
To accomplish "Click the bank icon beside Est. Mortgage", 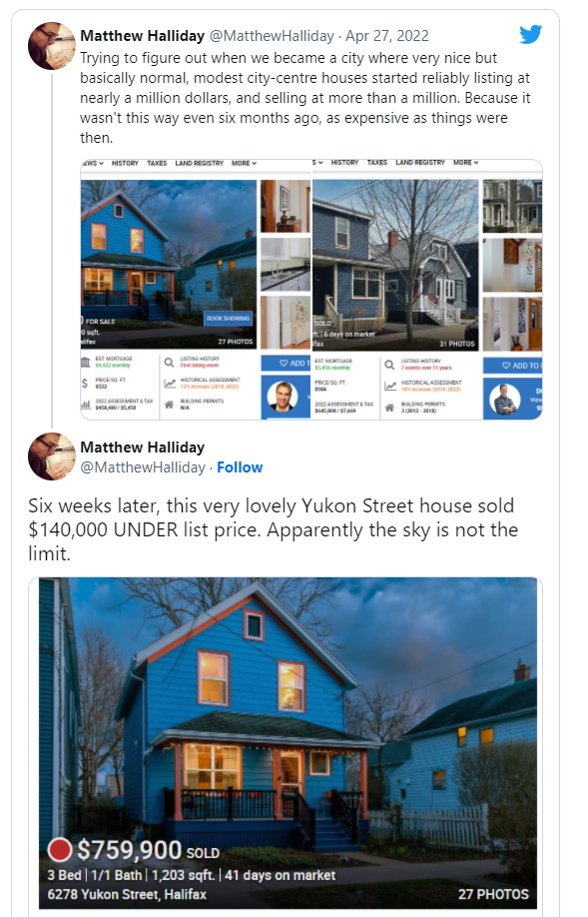I will point(85,362).
